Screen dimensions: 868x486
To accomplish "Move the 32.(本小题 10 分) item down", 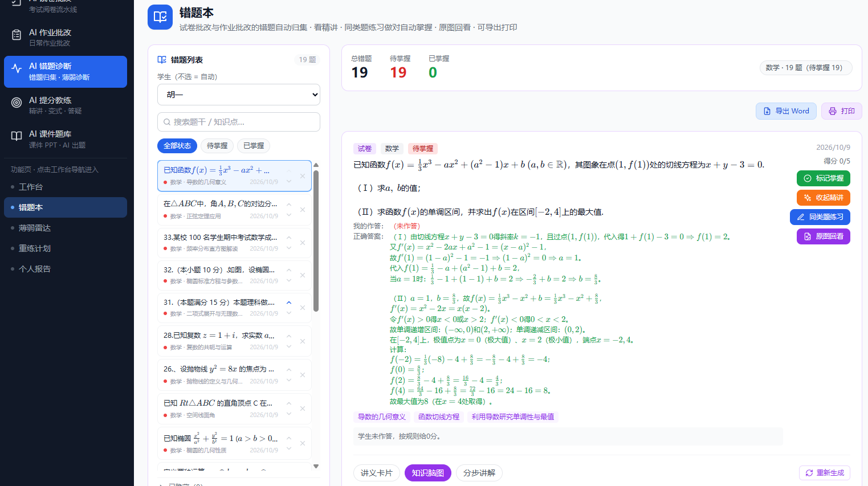I will [289, 280].
